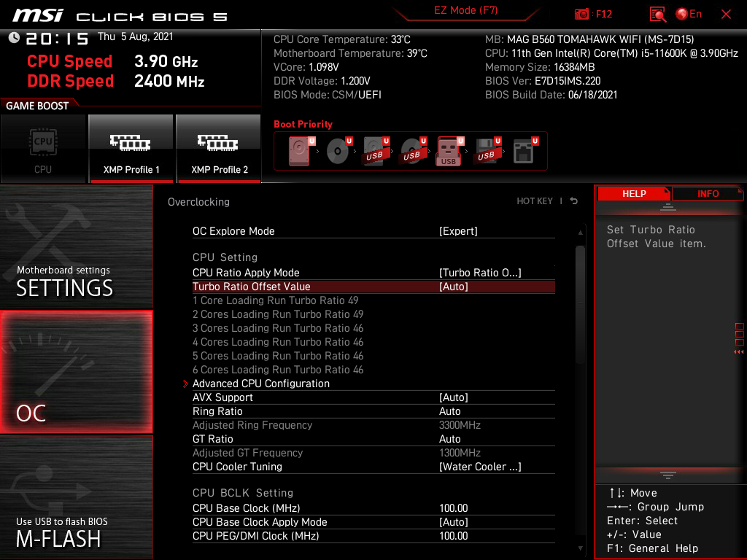The width and height of the screenshot is (747, 560).
Task: Click '3 Cores Loading Run Turbo Ratio 46'
Action: (278, 328)
